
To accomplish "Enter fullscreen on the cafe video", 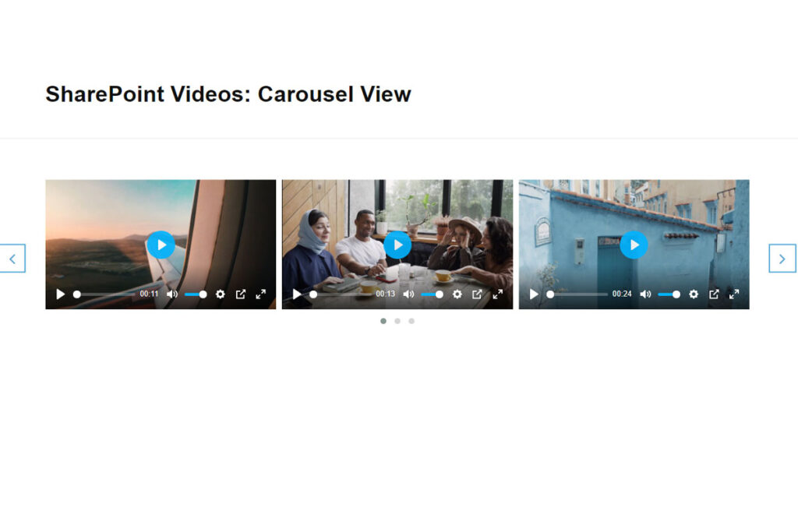I will point(498,294).
